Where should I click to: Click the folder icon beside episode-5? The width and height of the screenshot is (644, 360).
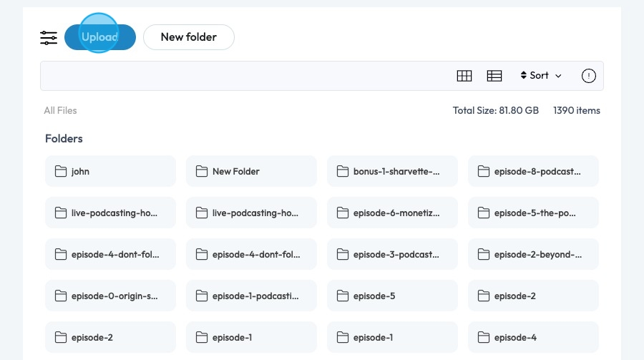point(342,296)
